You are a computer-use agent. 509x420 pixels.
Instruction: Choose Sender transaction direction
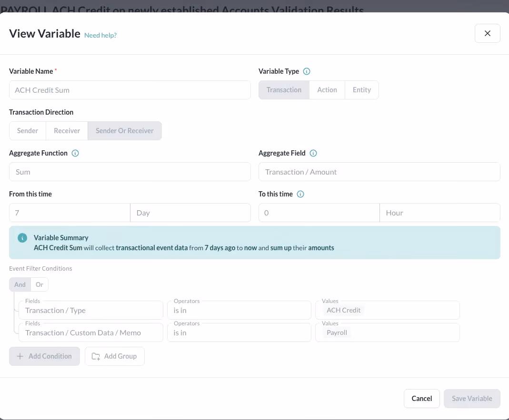(28, 131)
